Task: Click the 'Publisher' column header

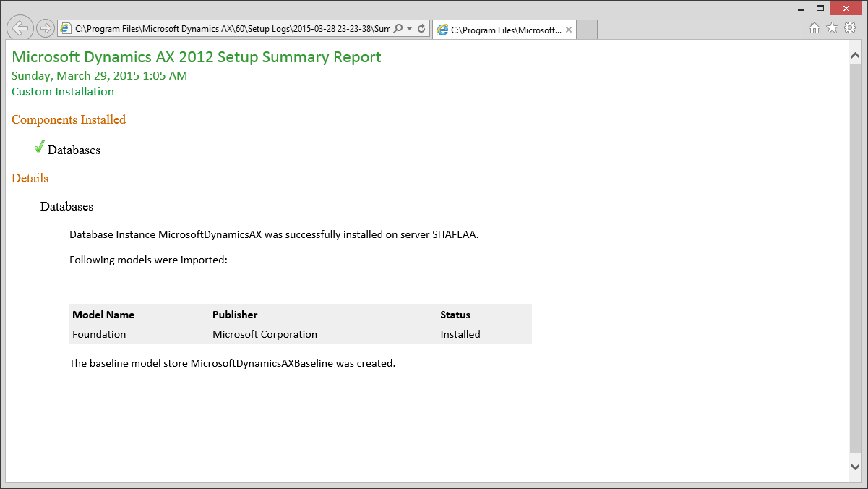Action: tap(235, 315)
